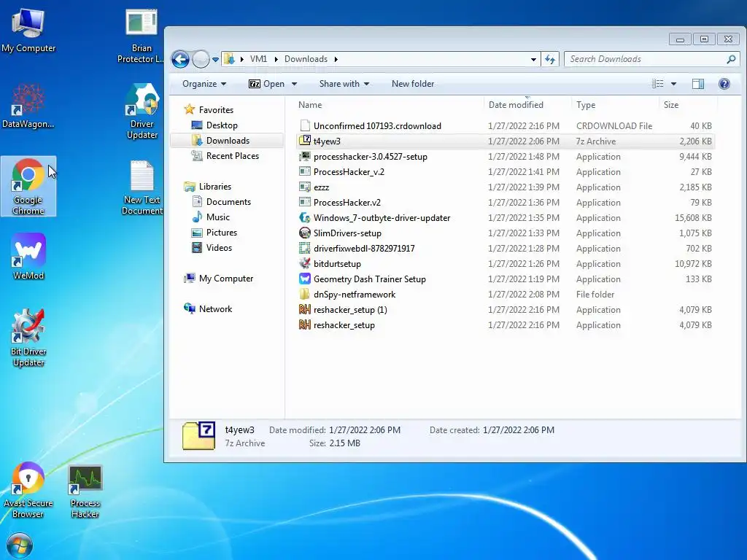Open Desktop in the navigation pane
This screenshot has height=560, width=747.
pyautogui.click(x=222, y=125)
